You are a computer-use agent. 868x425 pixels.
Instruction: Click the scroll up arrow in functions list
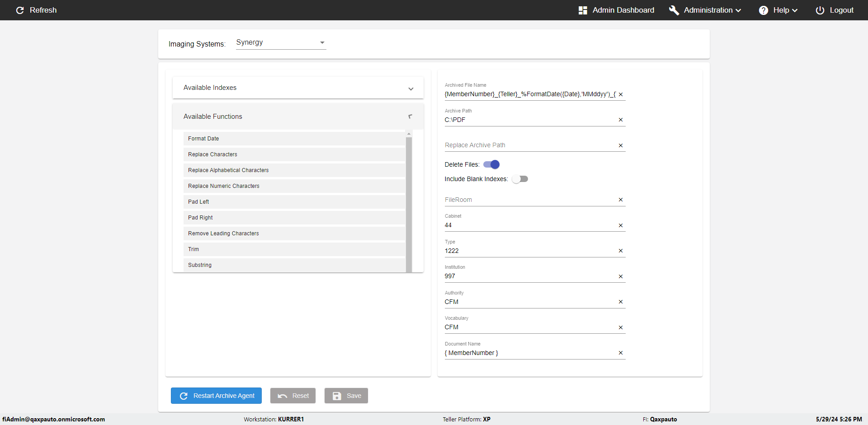pos(409,134)
